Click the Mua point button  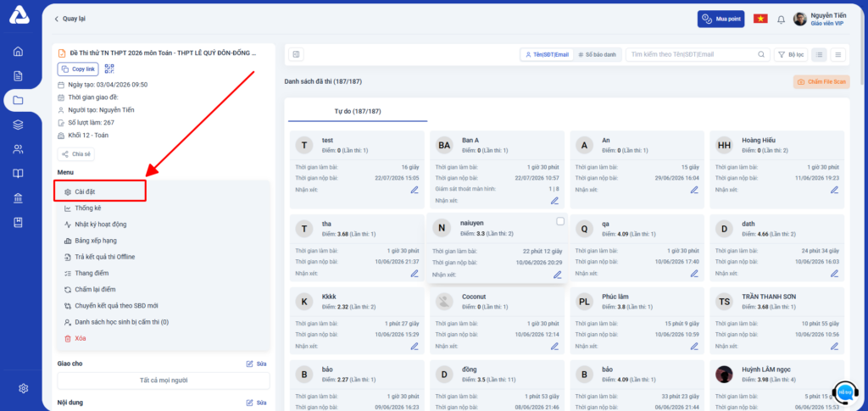tap(721, 19)
